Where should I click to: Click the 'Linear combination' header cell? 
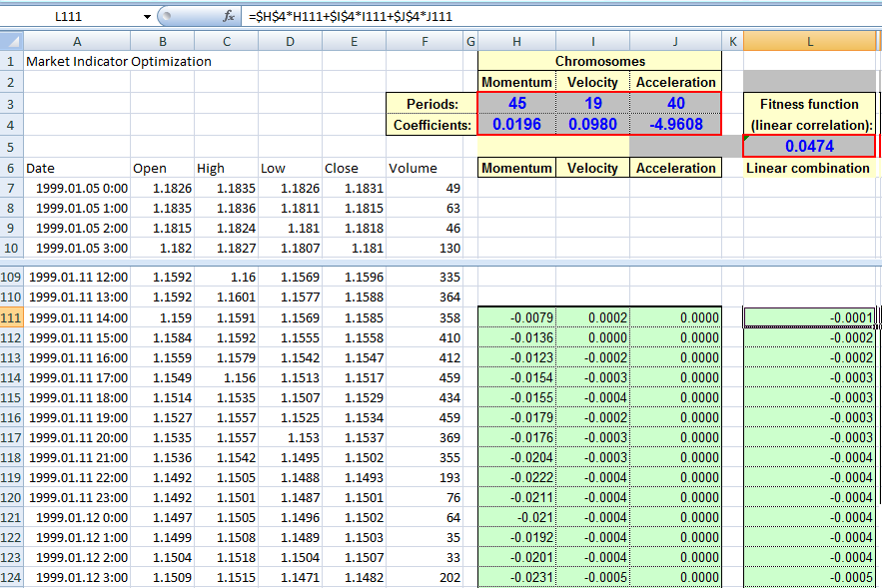809,168
